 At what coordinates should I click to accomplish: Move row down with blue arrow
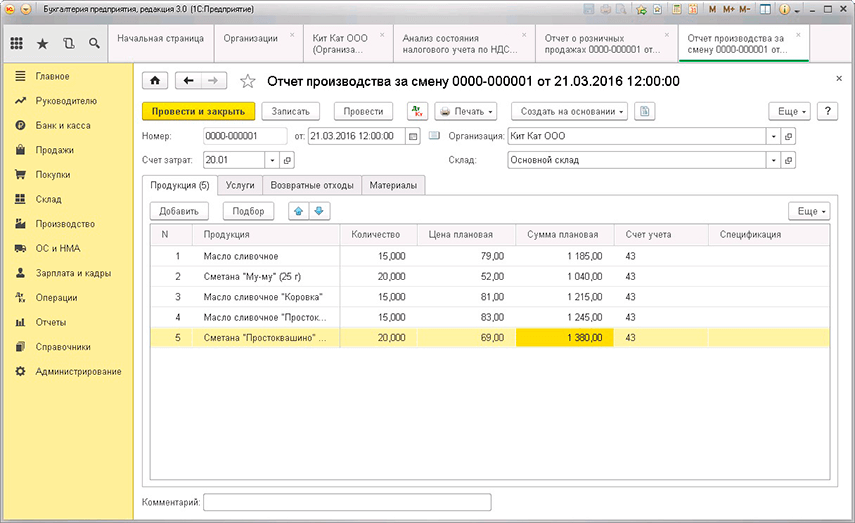(x=318, y=211)
